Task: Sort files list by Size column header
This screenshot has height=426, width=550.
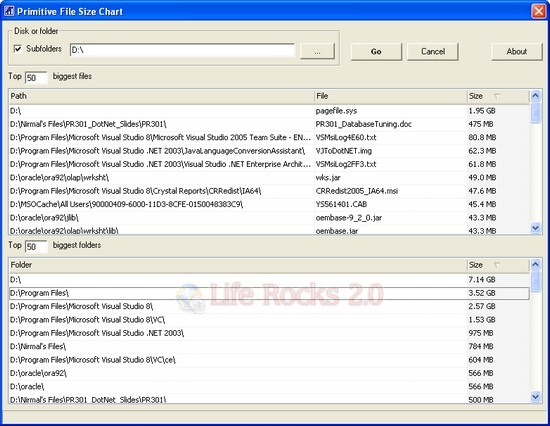Action: click(x=498, y=96)
